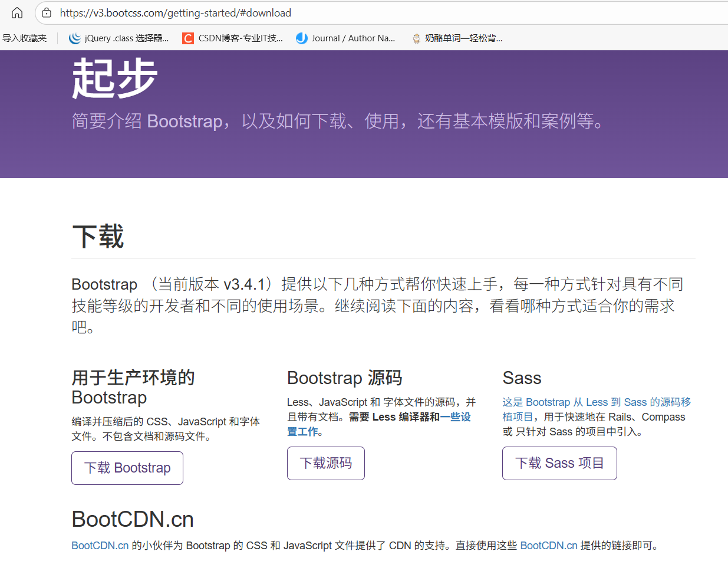
Task: Open the first BootCDN.cn link in paragraph
Action: [100, 545]
